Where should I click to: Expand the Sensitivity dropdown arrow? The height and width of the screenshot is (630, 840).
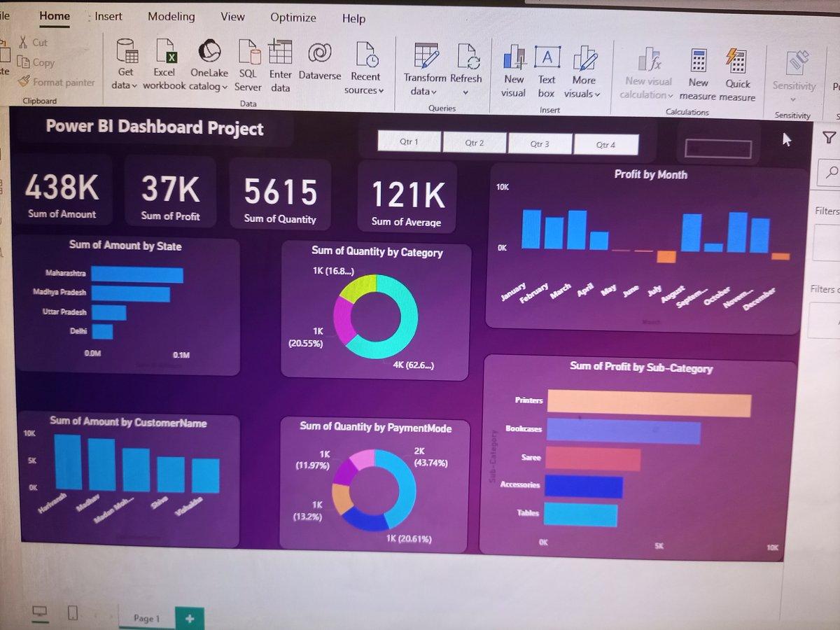(793, 99)
